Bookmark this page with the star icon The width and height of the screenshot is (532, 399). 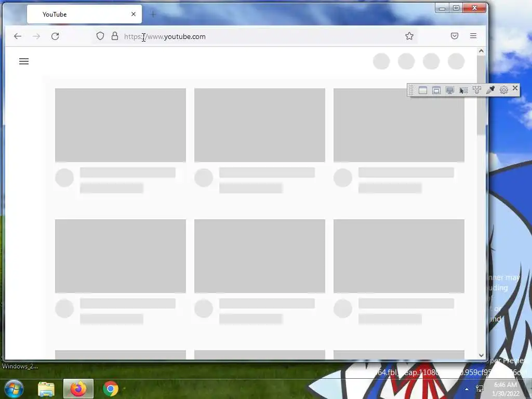(409, 36)
